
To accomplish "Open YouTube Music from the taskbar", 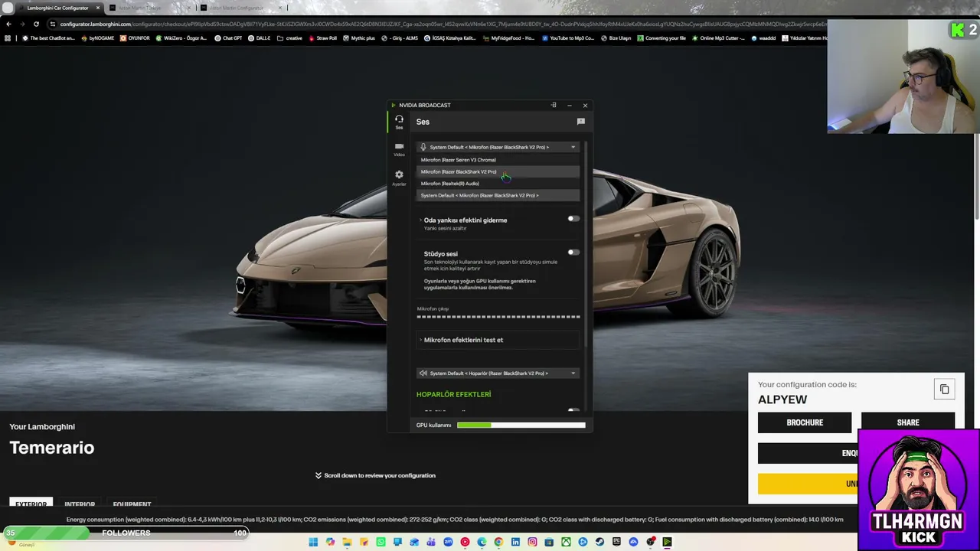I will pos(465,542).
